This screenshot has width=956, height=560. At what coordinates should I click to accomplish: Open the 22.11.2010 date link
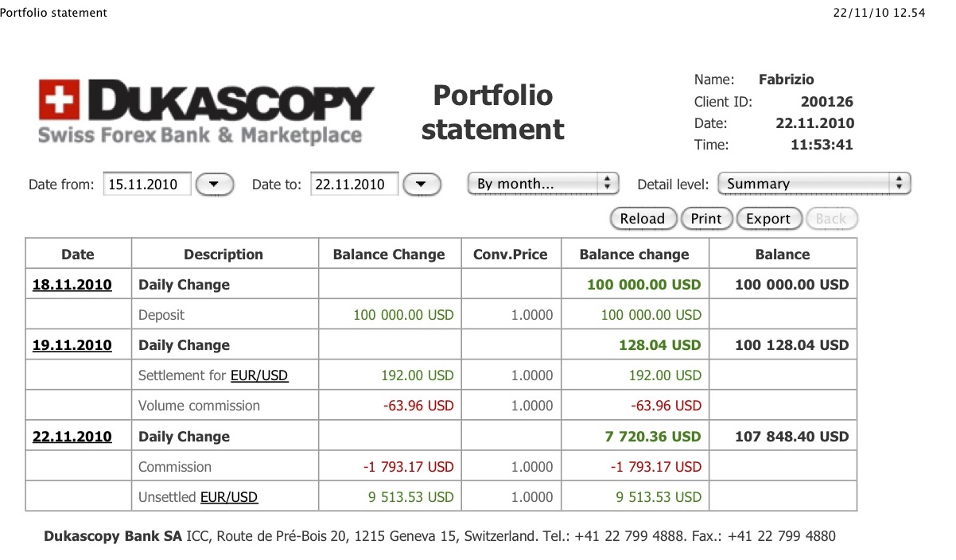(72, 437)
